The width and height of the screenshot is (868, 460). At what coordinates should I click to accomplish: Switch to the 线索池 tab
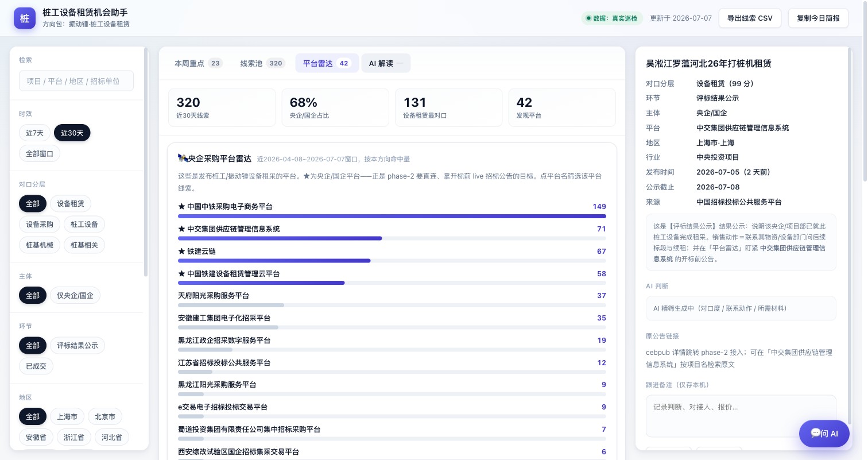(x=262, y=63)
